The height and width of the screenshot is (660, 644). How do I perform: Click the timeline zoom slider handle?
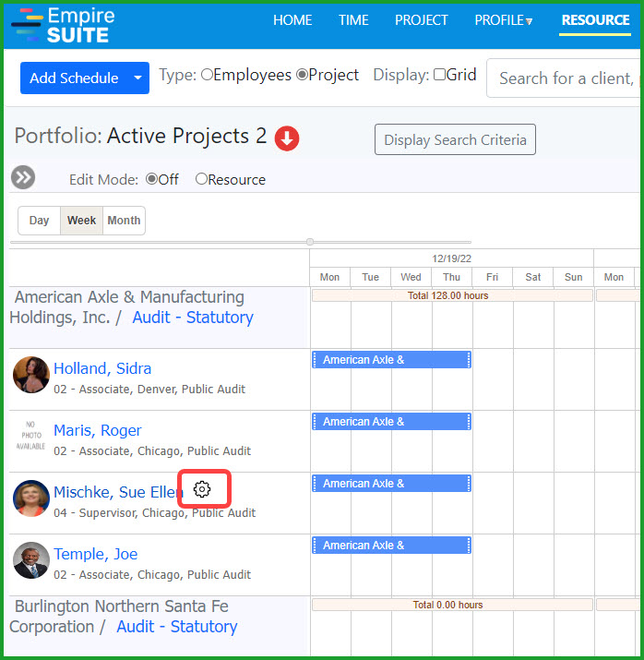pos(310,242)
